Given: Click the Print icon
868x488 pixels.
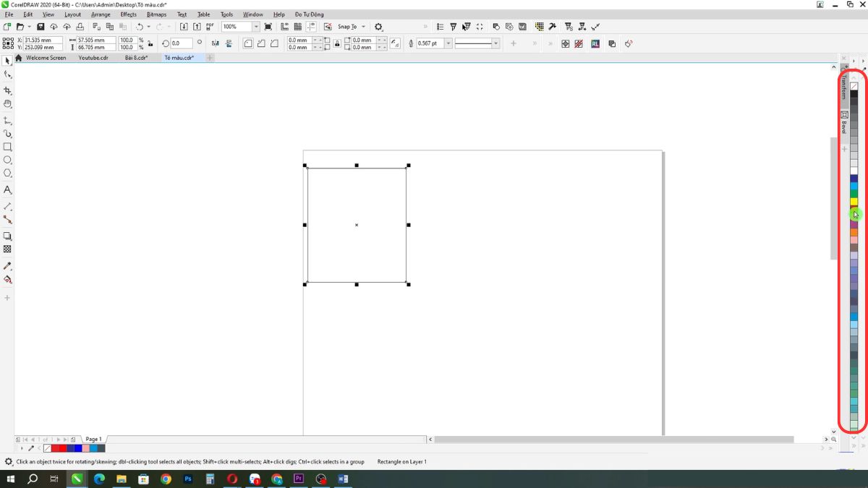Looking at the screenshot, I should [x=80, y=27].
